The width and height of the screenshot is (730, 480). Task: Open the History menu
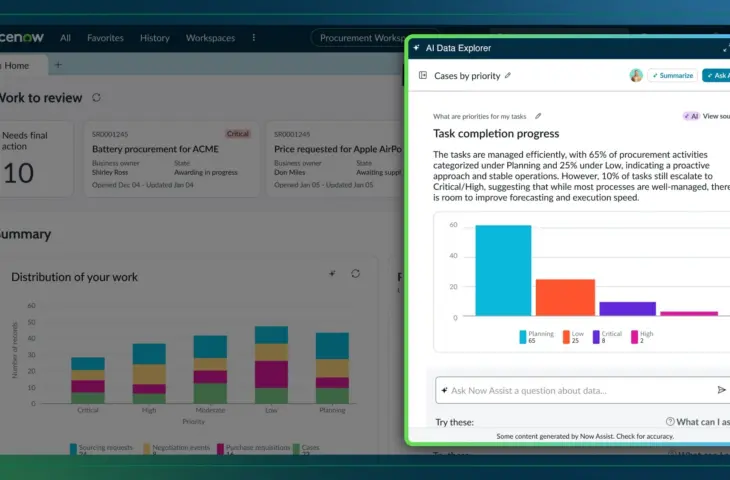[x=154, y=38]
